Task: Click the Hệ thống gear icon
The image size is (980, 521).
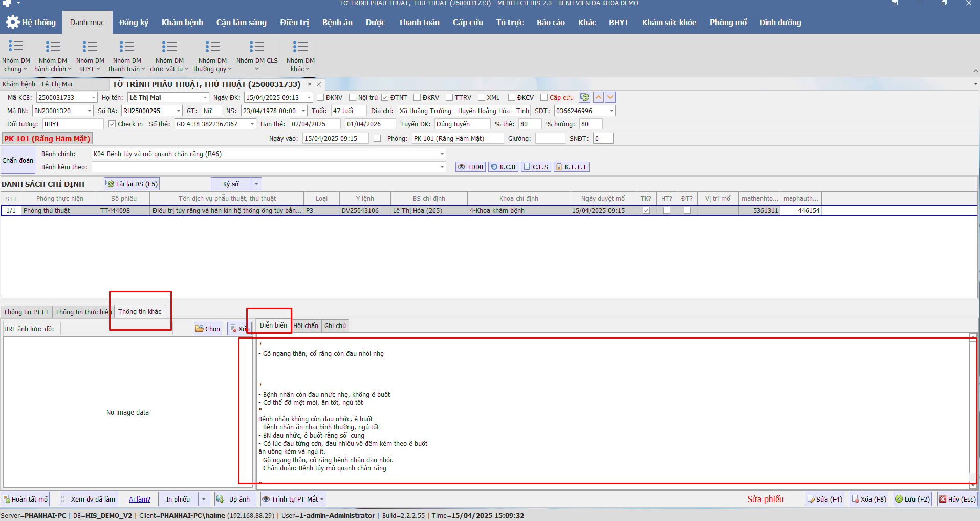Action: click(x=12, y=22)
